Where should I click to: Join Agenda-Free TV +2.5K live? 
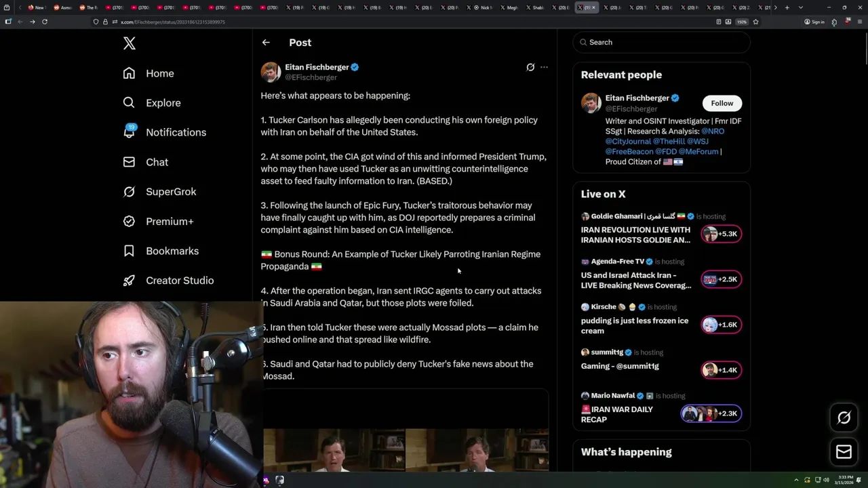(721, 279)
